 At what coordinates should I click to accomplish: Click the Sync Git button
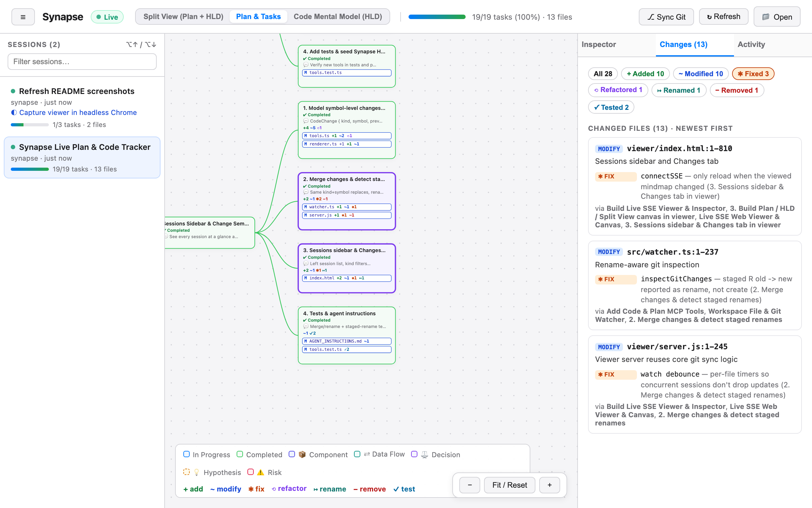pyautogui.click(x=666, y=17)
